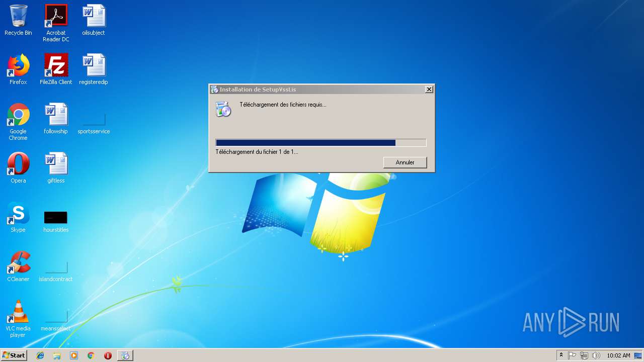Screen dimensions: 644x362
Task: Open the followship Word document
Action: point(56,119)
